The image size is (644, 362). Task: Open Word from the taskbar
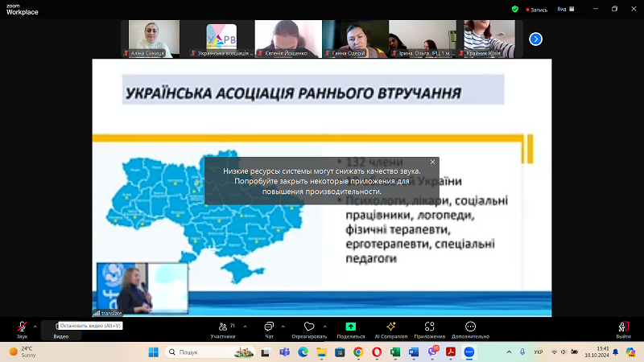414,352
